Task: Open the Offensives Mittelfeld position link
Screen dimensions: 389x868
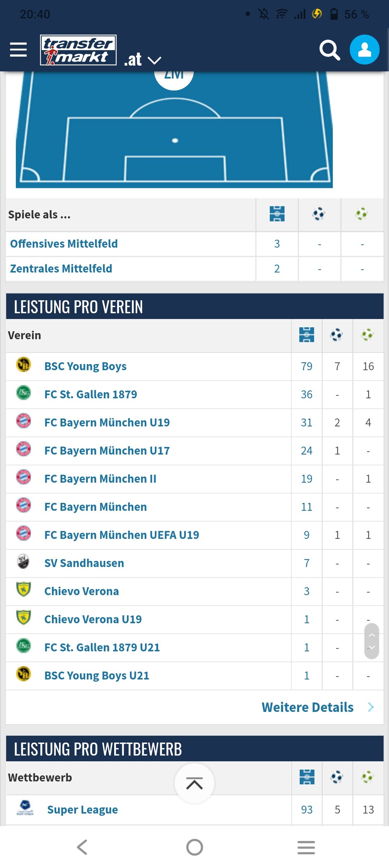Action: [x=64, y=244]
